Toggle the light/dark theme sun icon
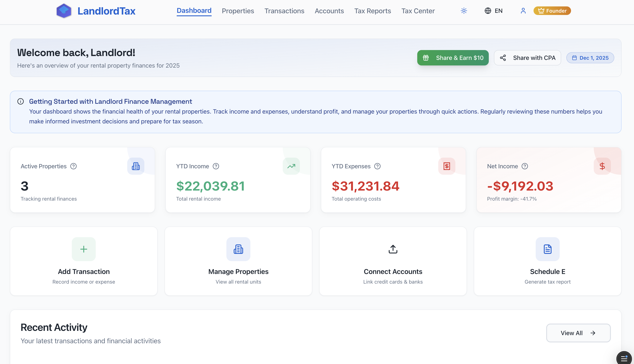Screen dimensions: 634x364 [464, 11]
